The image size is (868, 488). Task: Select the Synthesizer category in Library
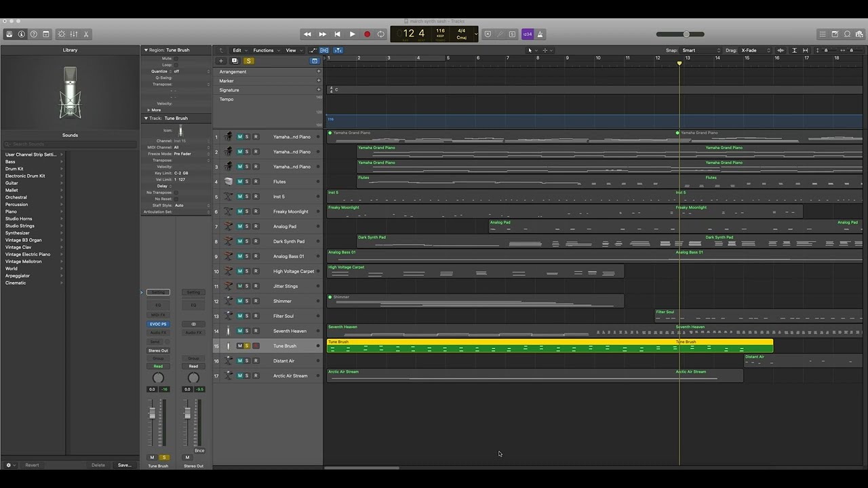[x=18, y=233]
